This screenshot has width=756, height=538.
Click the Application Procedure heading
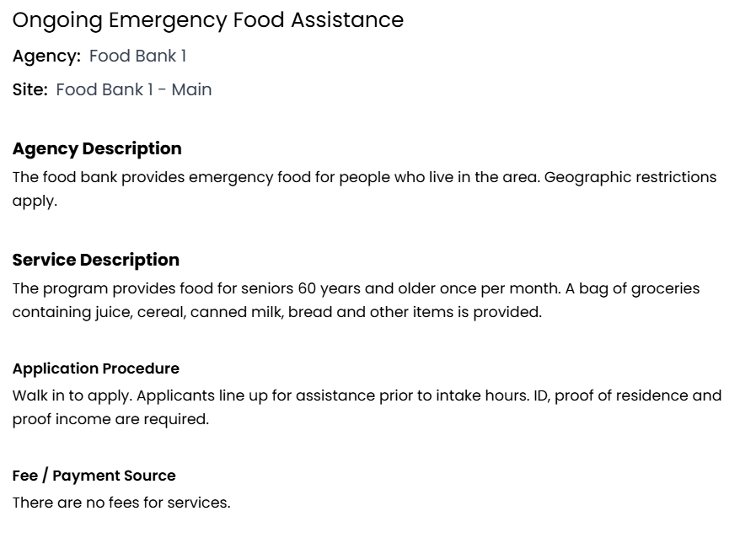95,369
